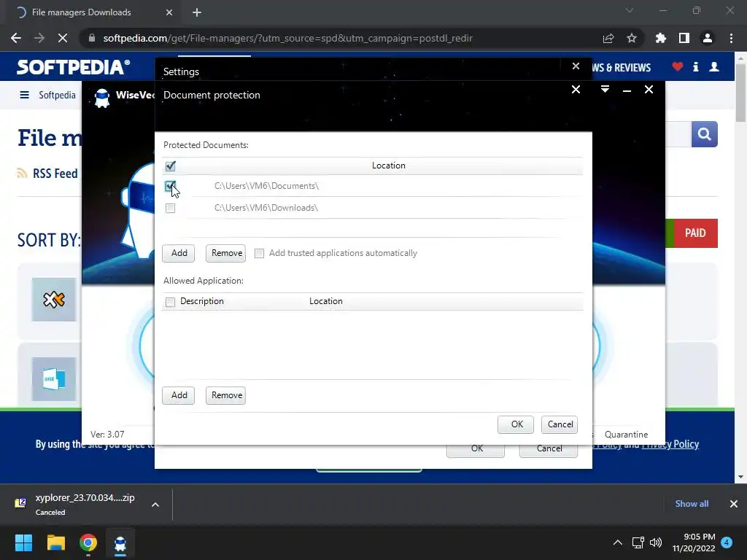This screenshot has width=747, height=560.
Task: Enable Add trusted applications automatically
Action: pyautogui.click(x=259, y=253)
